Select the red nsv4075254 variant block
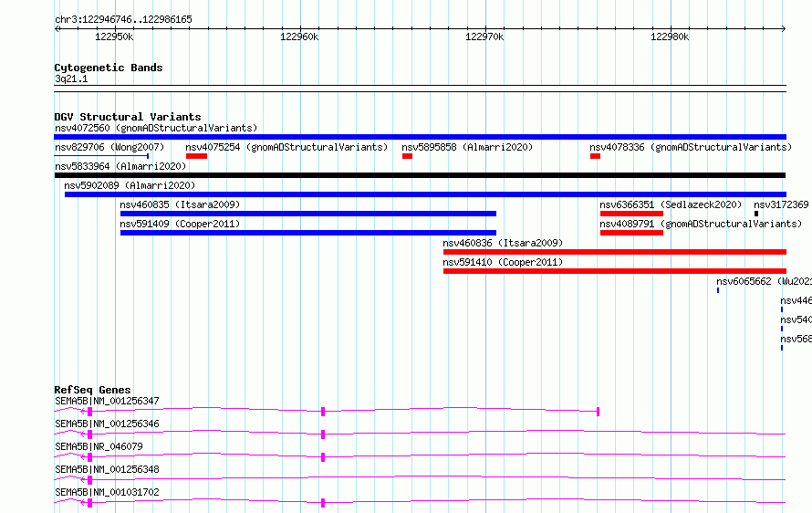This screenshot has height=513, width=812. (196, 156)
